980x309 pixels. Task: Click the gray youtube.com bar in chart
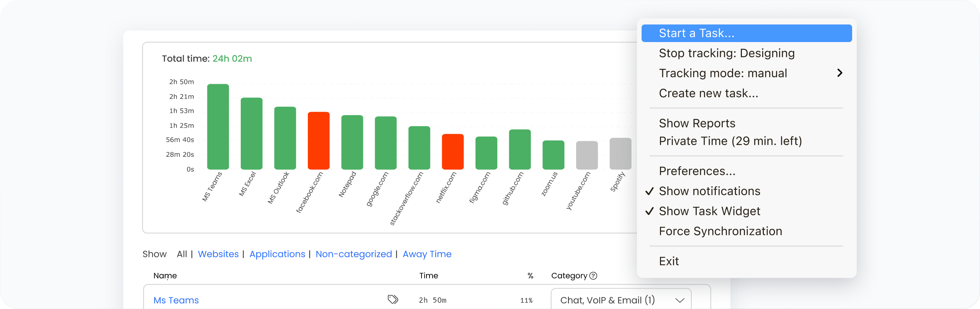[587, 155]
